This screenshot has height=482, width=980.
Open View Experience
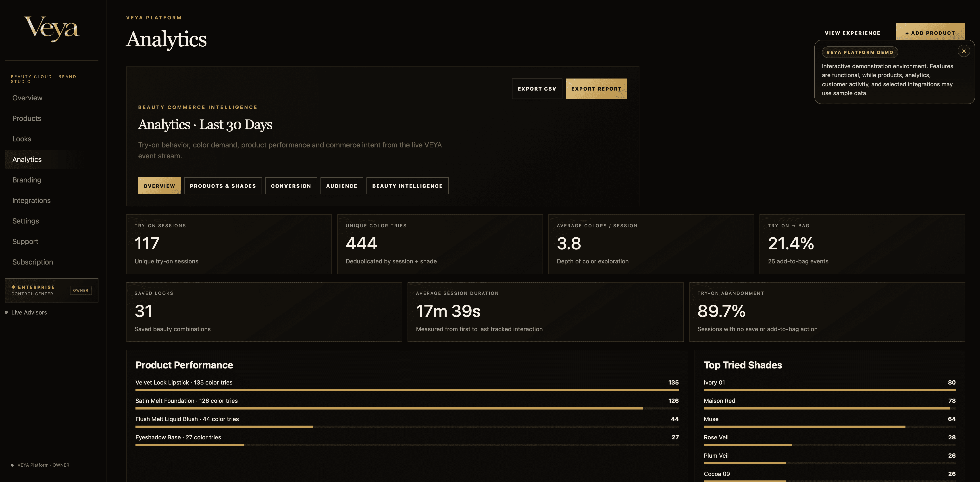coord(853,33)
